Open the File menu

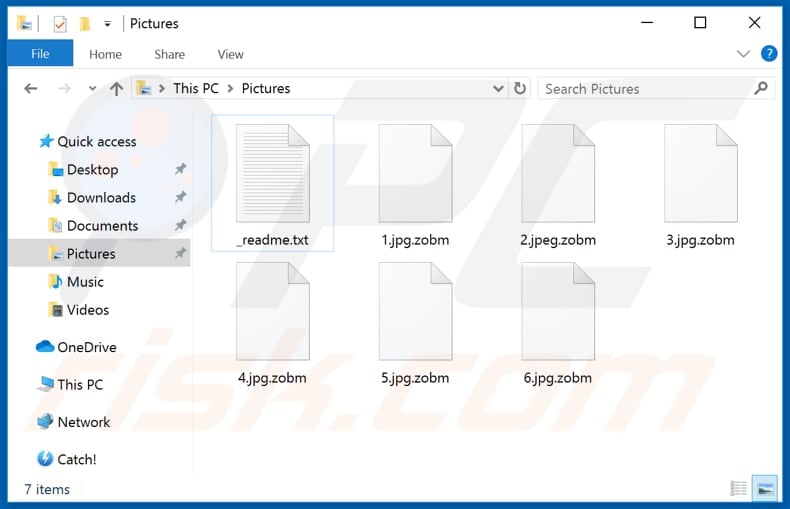point(40,54)
